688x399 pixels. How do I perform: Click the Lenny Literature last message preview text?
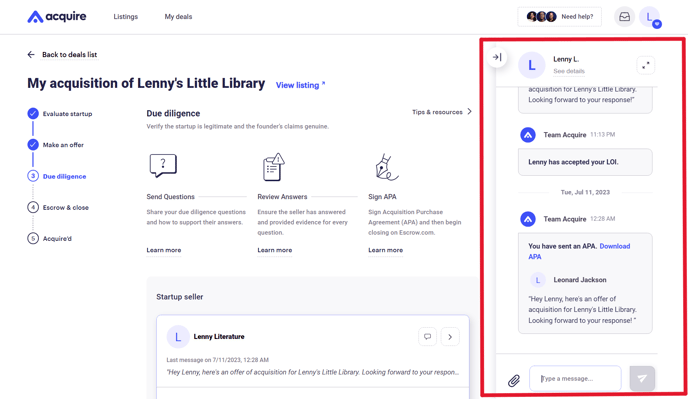coord(312,372)
